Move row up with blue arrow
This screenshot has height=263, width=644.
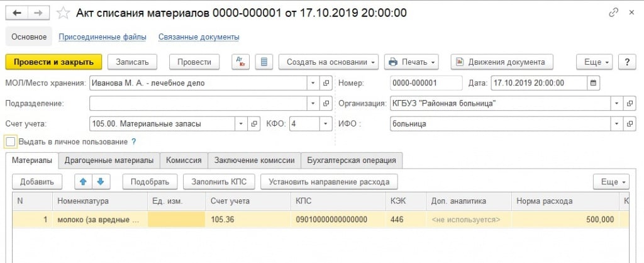pyautogui.click(x=82, y=182)
